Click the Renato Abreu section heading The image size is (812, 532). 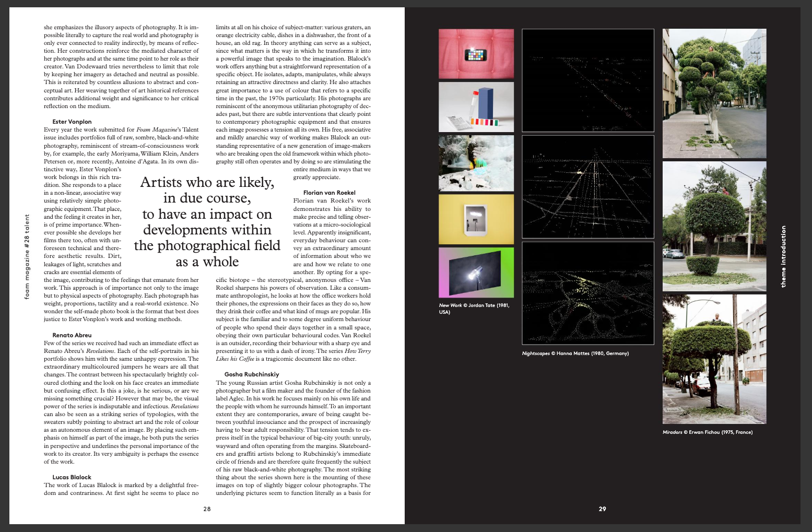(x=72, y=335)
